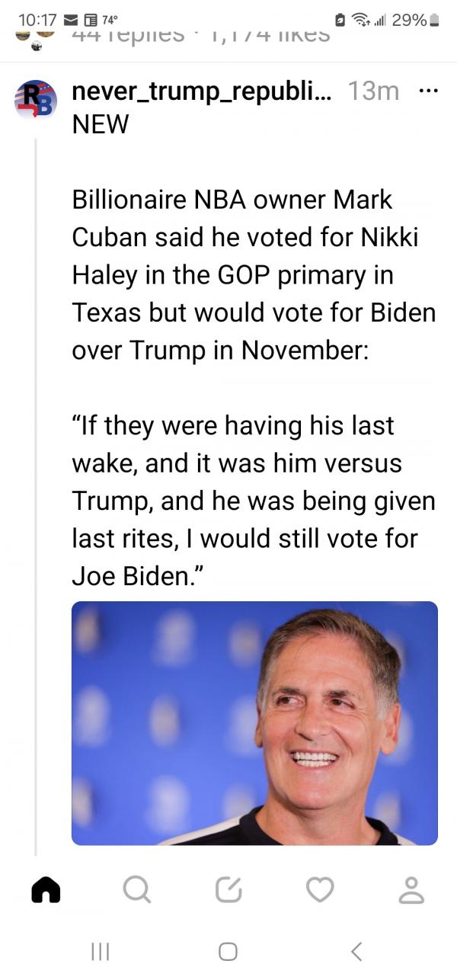
Task: Open the Search tab magnifier icon
Action: pyautogui.click(x=136, y=889)
